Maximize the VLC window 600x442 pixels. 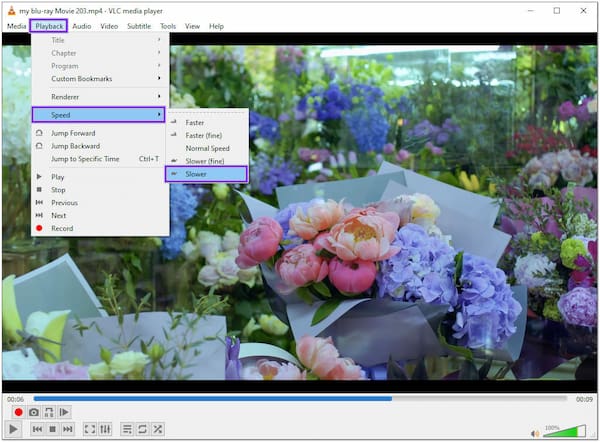click(x=557, y=11)
